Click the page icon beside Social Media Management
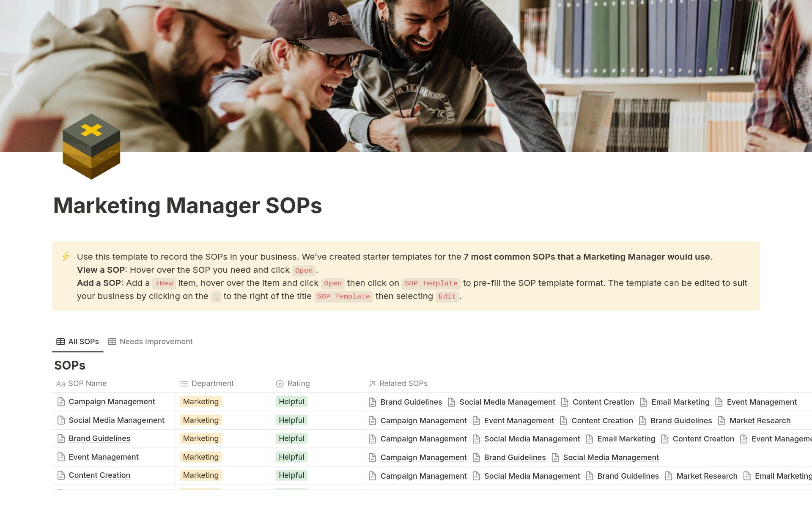The width and height of the screenshot is (812, 507). pyautogui.click(x=61, y=420)
